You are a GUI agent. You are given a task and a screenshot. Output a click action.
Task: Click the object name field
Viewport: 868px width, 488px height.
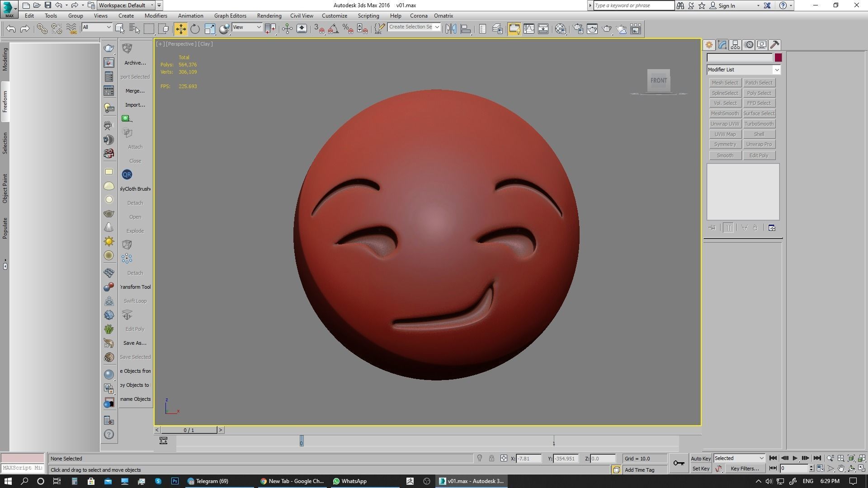click(740, 58)
